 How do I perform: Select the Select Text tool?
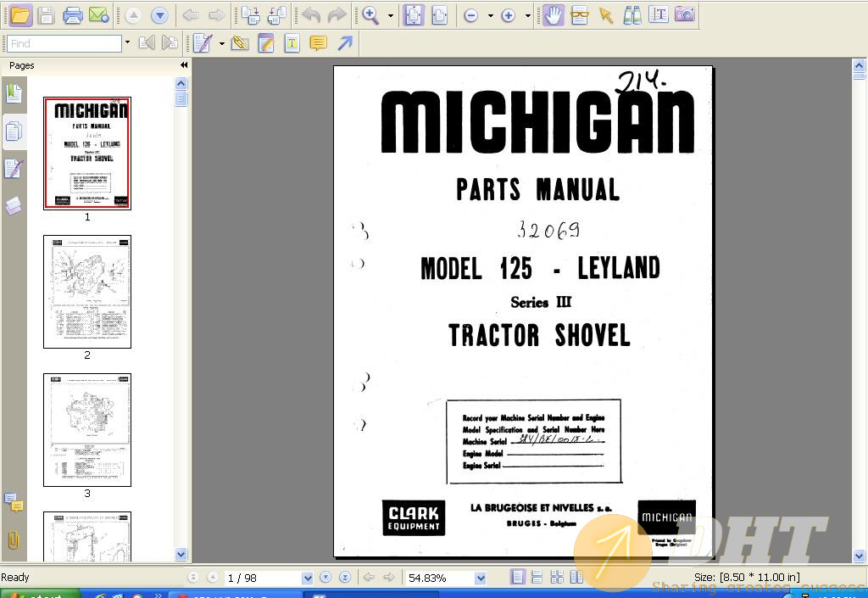pos(659,15)
